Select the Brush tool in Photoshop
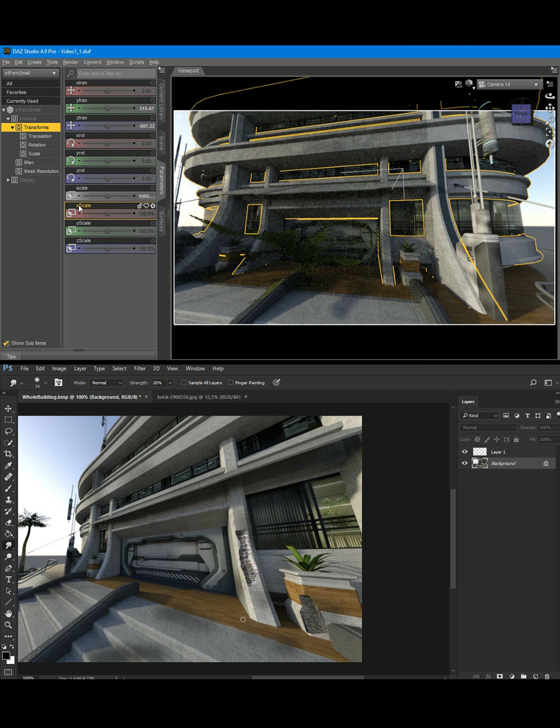Viewport: 560px width, 728px height. (x=8, y=488)
